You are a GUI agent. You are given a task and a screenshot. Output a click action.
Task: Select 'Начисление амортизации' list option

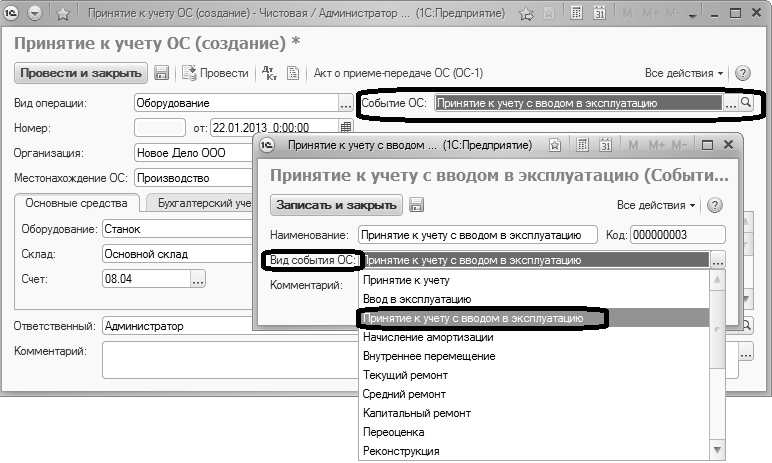534,337
